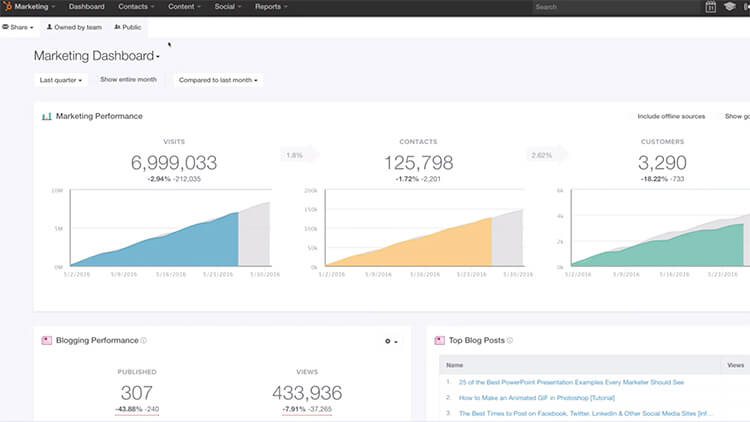Viewport: 750px width, 422px height.
Task: Click the 433,936 blog views value
Action: click(307, 393)
